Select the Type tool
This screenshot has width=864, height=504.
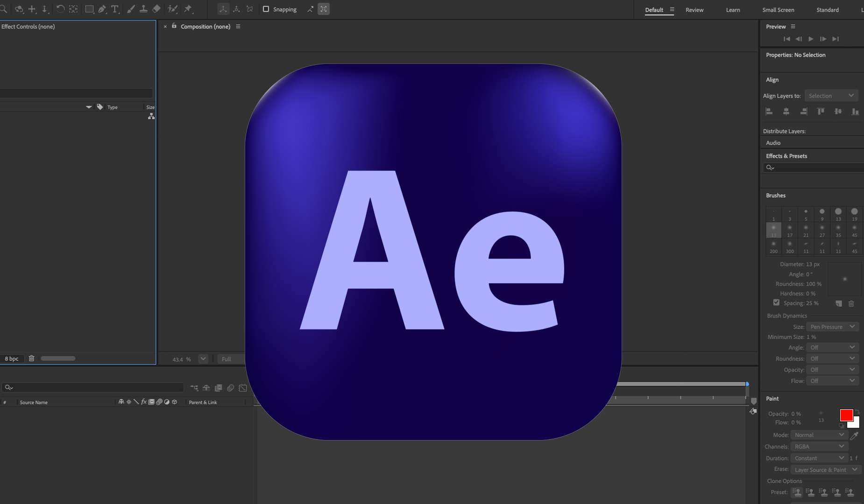tap(115, 9)
